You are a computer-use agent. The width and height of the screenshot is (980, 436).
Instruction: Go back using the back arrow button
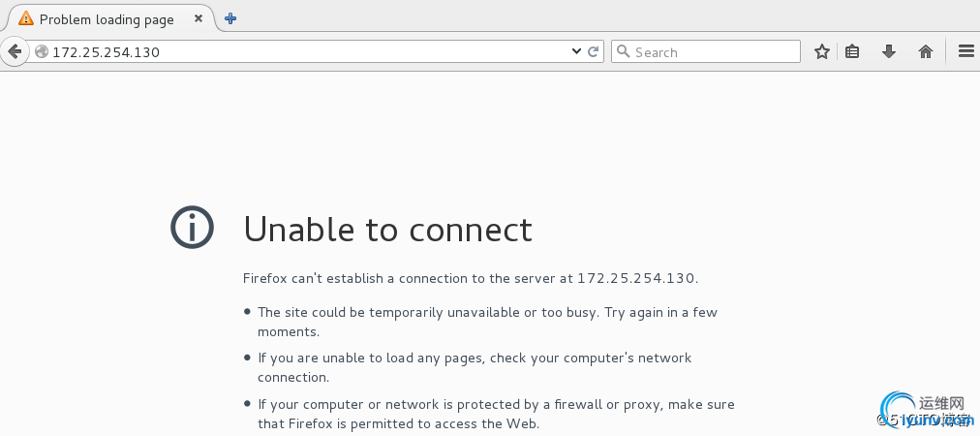click(x=15, y=51)
